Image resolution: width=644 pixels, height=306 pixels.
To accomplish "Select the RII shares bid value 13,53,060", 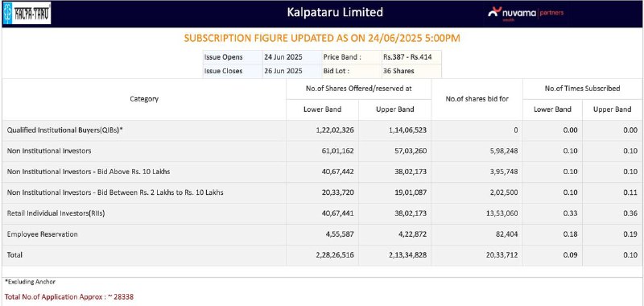I will [x=501, y=213].
